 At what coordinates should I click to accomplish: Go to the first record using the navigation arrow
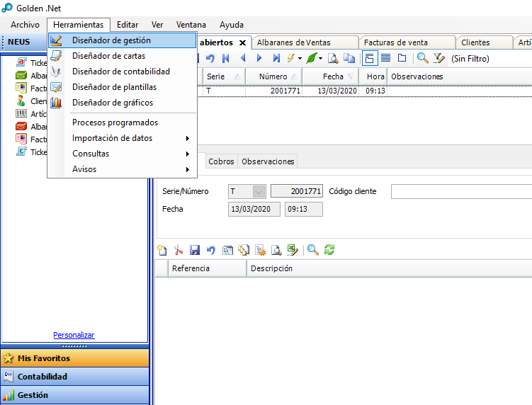point(226,58)
